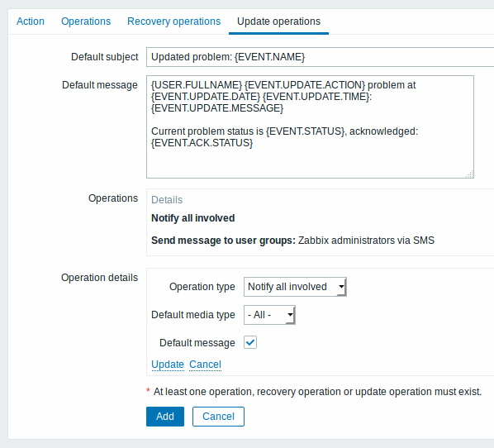Open the Operations tab
494x448 pixels.
click(x=86, y=21)
